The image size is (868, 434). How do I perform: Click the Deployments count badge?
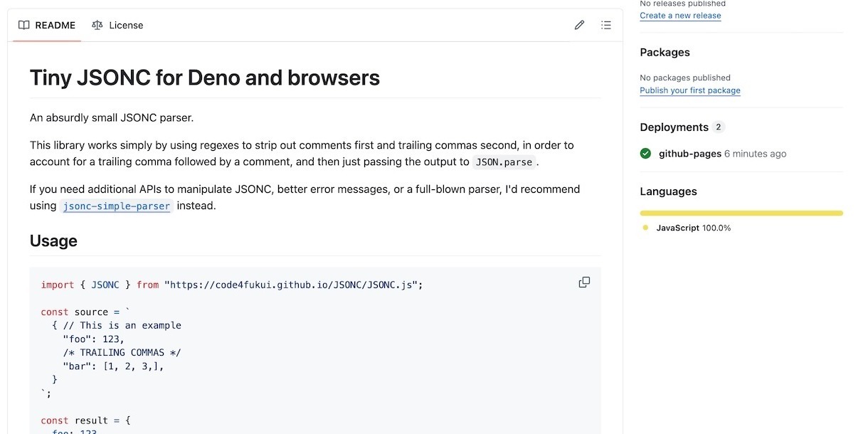point(719,127)
